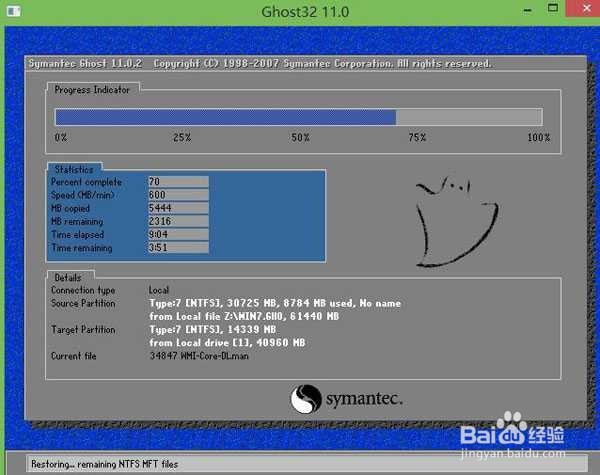The image size is (600, 475).
Task: Click the Time remaining value 3:51
Action: point(178,247)
